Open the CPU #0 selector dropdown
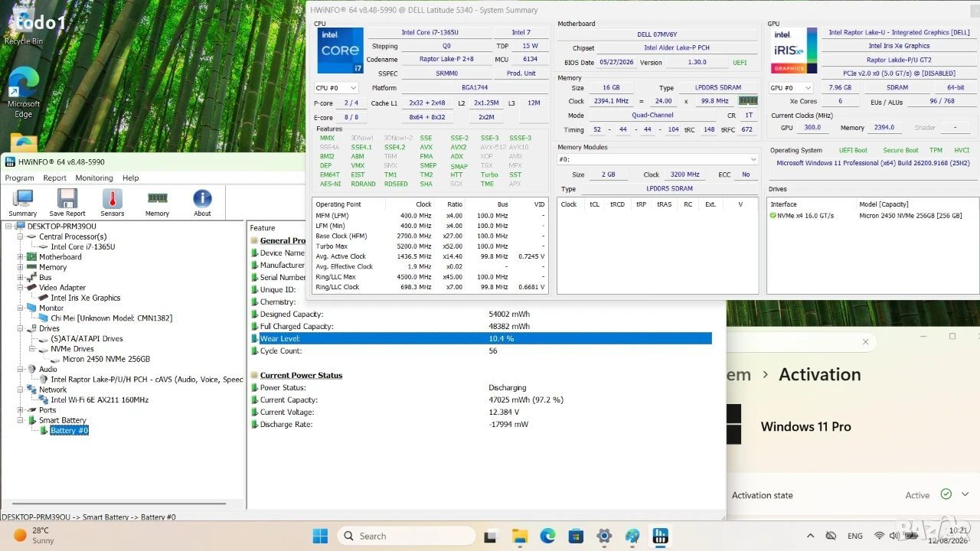This screenshot has width=980, height=551. tap(336, 88)
